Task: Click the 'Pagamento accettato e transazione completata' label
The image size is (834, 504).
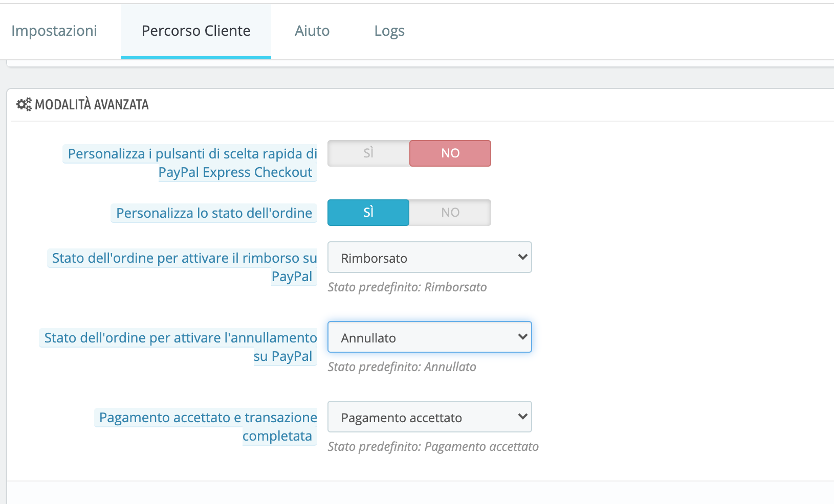Action: [208, 418]
